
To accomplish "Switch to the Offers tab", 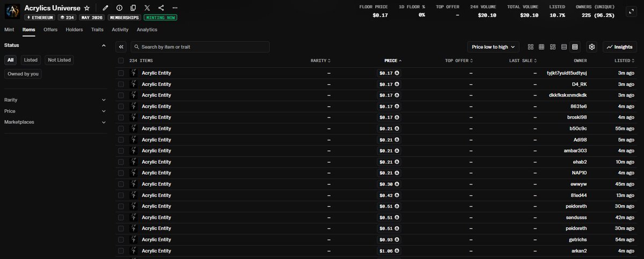I will (x=50, y=29).
